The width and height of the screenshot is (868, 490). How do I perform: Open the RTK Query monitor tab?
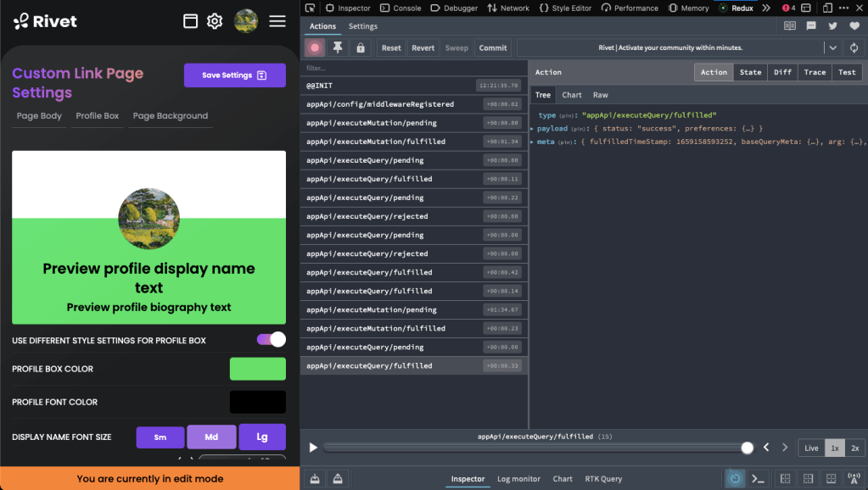(x=603, y=478)
